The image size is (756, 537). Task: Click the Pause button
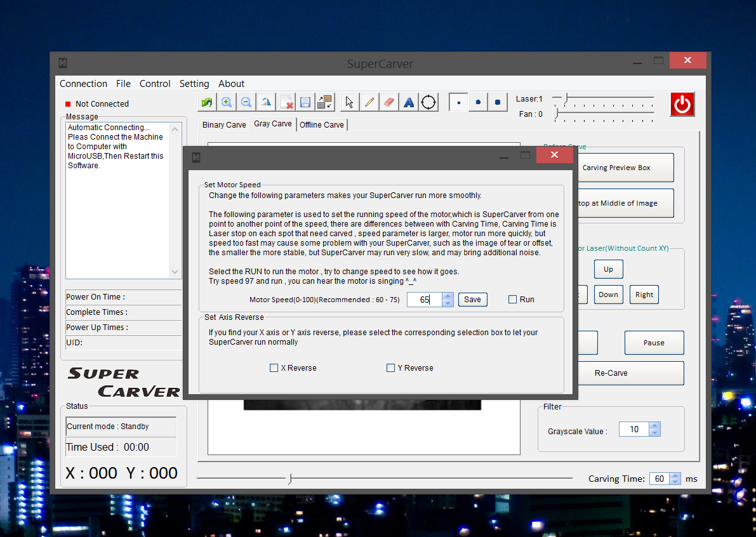click(654, 343)
